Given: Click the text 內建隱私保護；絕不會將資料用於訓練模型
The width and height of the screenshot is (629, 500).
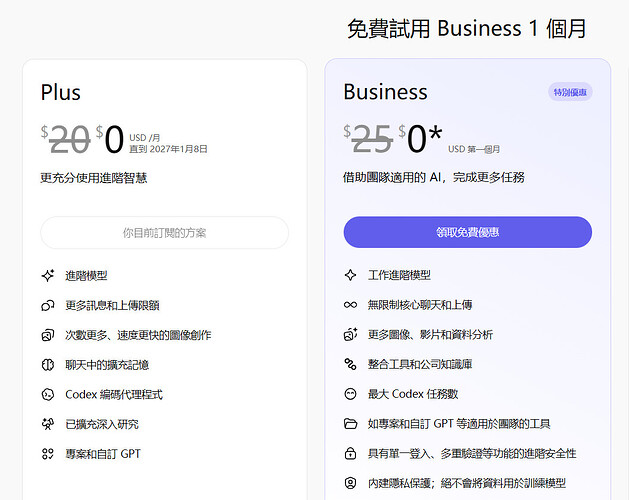Looking at the screenshot, I should tap(467, 483).
